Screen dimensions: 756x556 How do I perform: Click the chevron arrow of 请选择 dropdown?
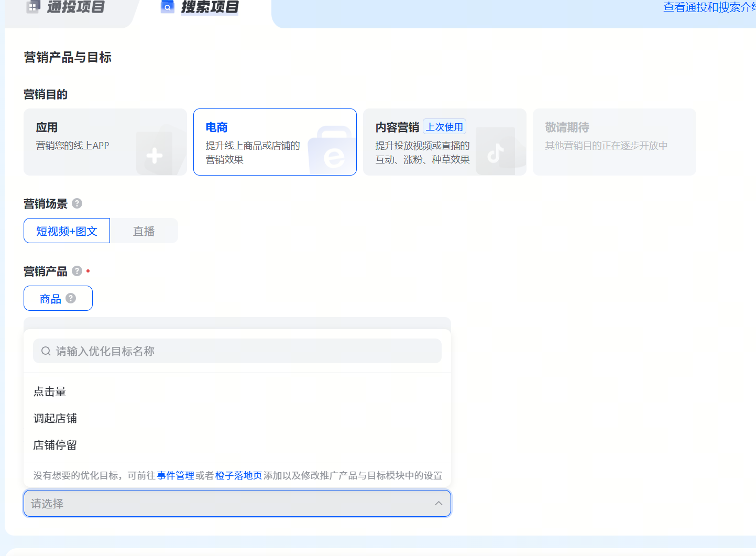pyautogui.click(x=439, y=503)
